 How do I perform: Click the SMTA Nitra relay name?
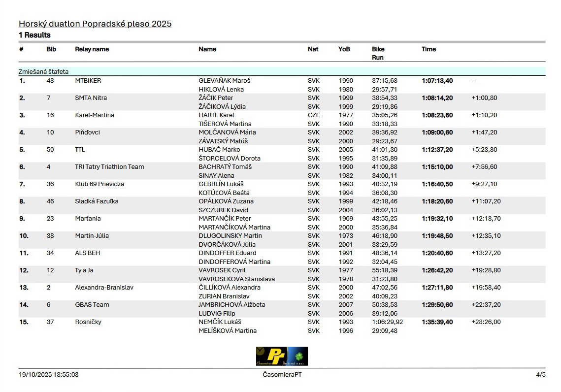91,98
